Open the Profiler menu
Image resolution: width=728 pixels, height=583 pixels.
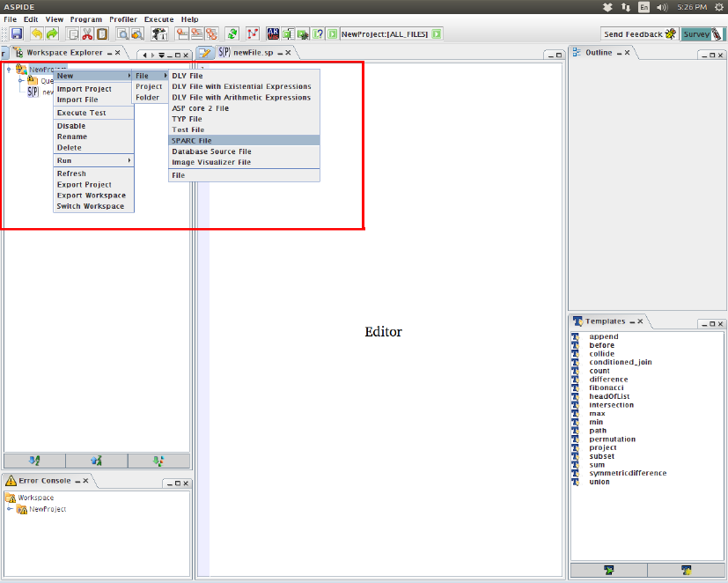(123, 19)
